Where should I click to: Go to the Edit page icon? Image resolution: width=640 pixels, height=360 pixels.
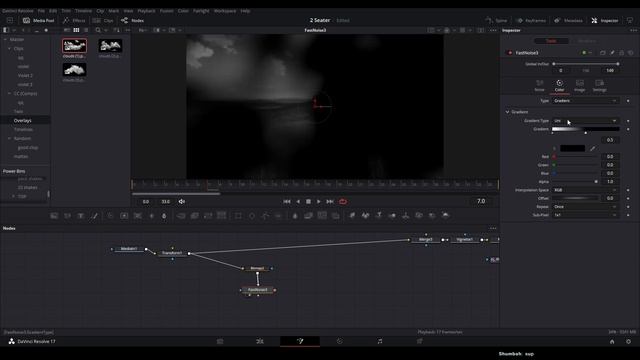pyautogui.click(x=260, y=341)
